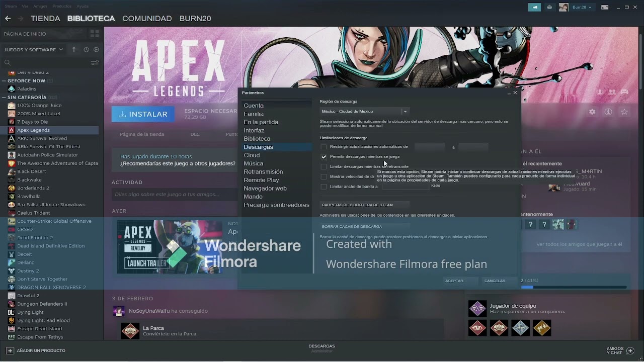
Task: Uncheck 'Permitir descargas mientras se juega'
Action: [324, 156]
